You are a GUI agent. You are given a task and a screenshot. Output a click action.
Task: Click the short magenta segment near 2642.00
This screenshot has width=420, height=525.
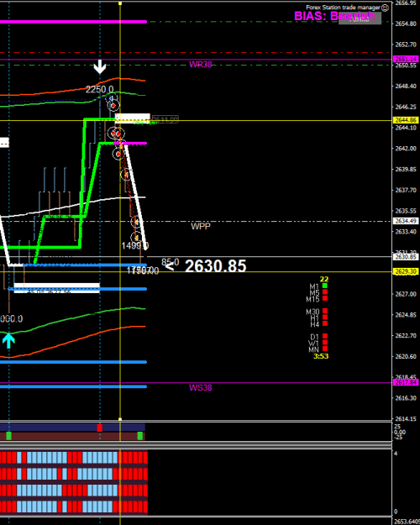(x=130, y=144)
